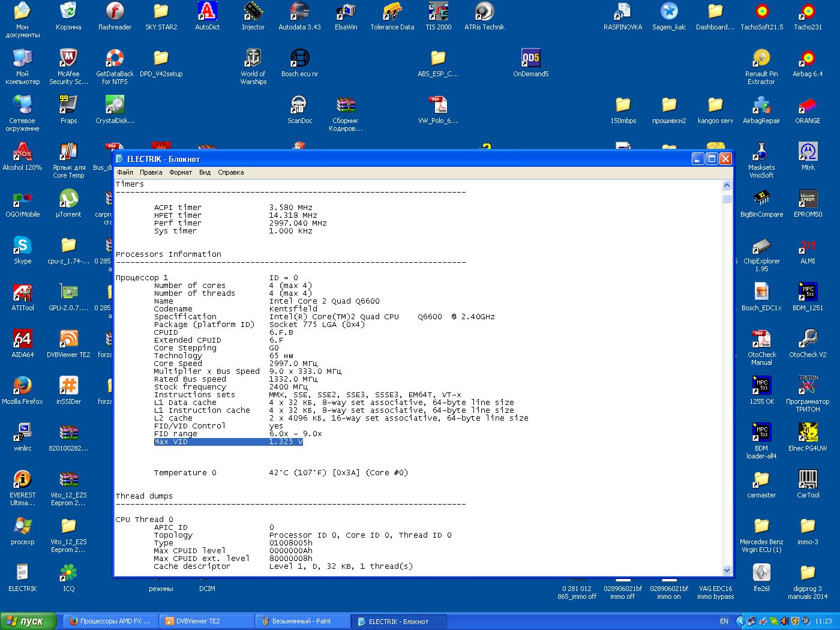Switch to Безымянный - Paint taskbar button
840x630 pixels.
pyautogui.click(x=301, y=621)
